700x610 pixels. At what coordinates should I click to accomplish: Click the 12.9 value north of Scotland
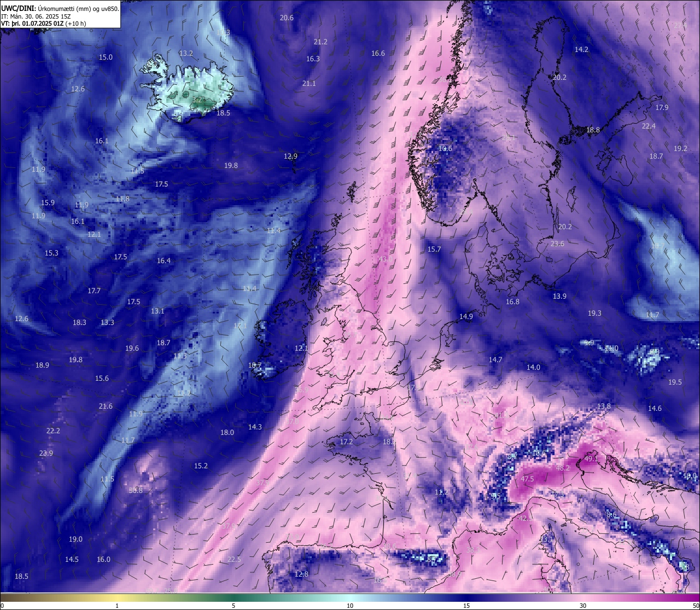(290, 156)
